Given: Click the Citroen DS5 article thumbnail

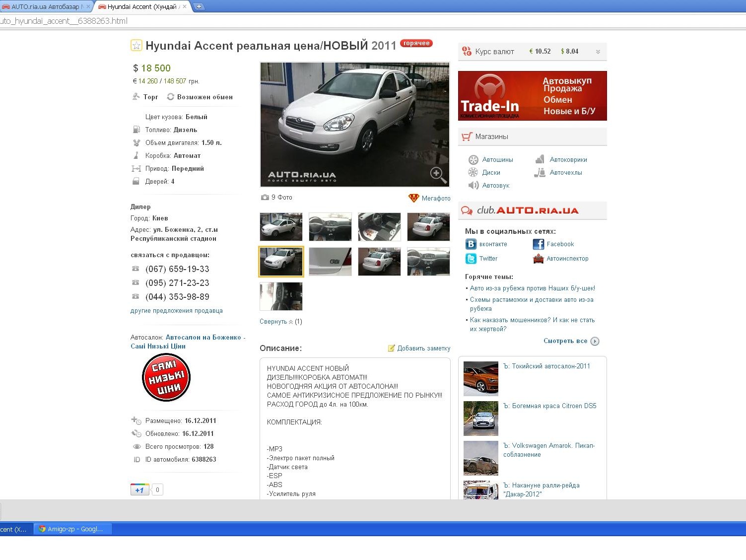Looking at the screenshot, I should 480,419.
